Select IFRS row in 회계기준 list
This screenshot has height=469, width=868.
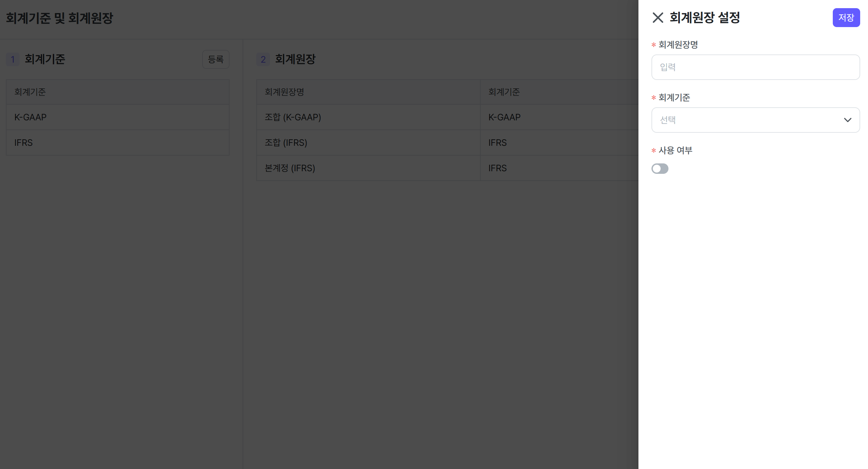click(x=118, y=143)
